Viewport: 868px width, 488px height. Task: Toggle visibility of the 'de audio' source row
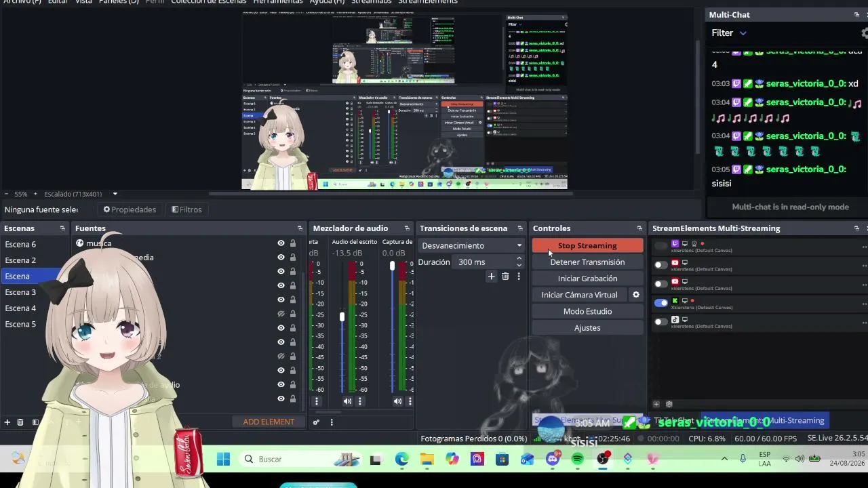(x=281, y=385)
